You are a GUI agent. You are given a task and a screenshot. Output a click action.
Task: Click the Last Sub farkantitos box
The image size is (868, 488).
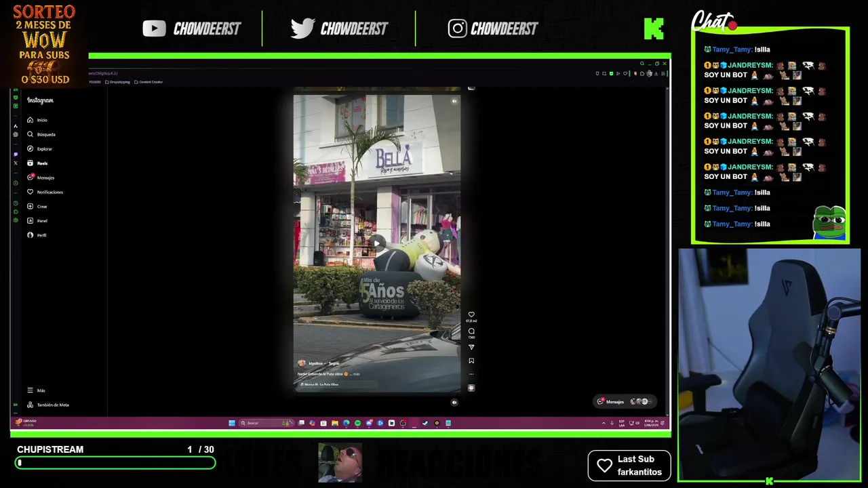coord(629,466)
